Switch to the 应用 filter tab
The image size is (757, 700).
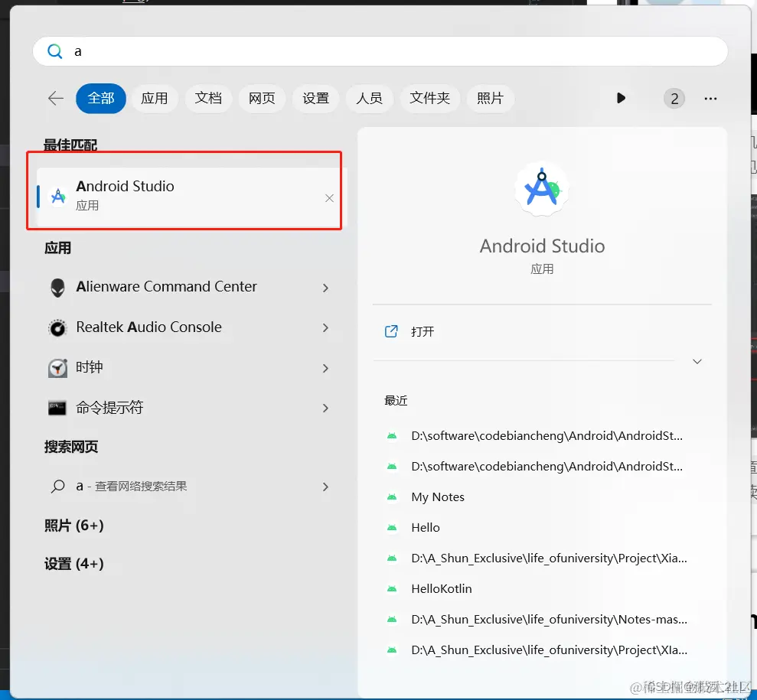tap(155, 99)
